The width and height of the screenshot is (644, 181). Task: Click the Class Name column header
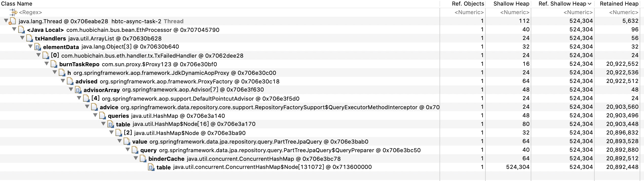tap(17, 4)
